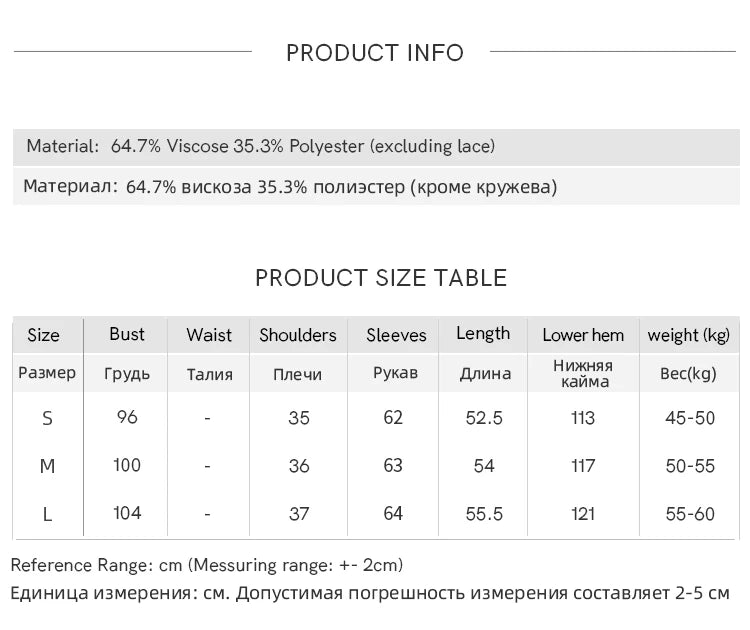Click the Size column header

pyautogui.click(x=43, y=335)
